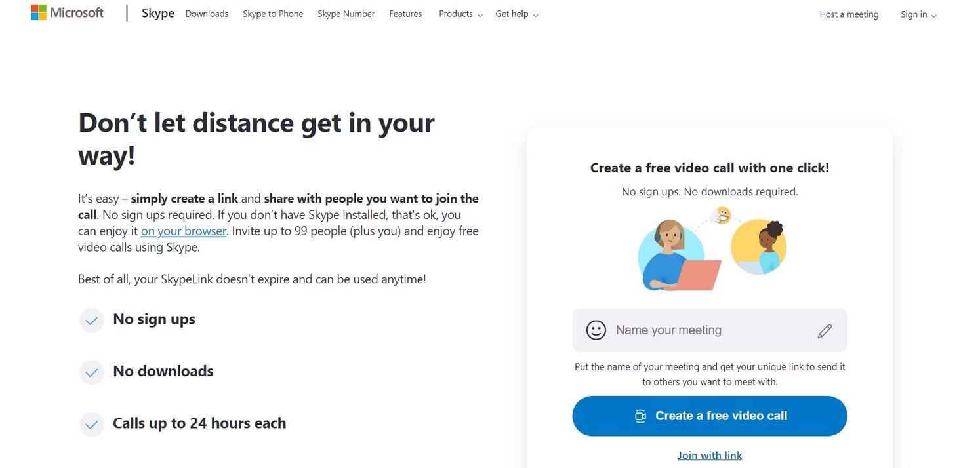Click the Name your meeting field
The image size is (980, 468).
click(x=710, y=330)
